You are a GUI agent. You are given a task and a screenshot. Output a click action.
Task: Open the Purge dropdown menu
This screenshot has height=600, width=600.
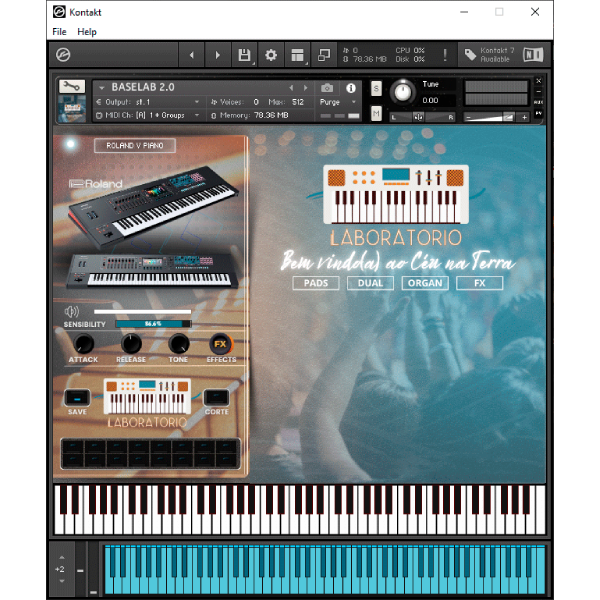coord(338,102)
